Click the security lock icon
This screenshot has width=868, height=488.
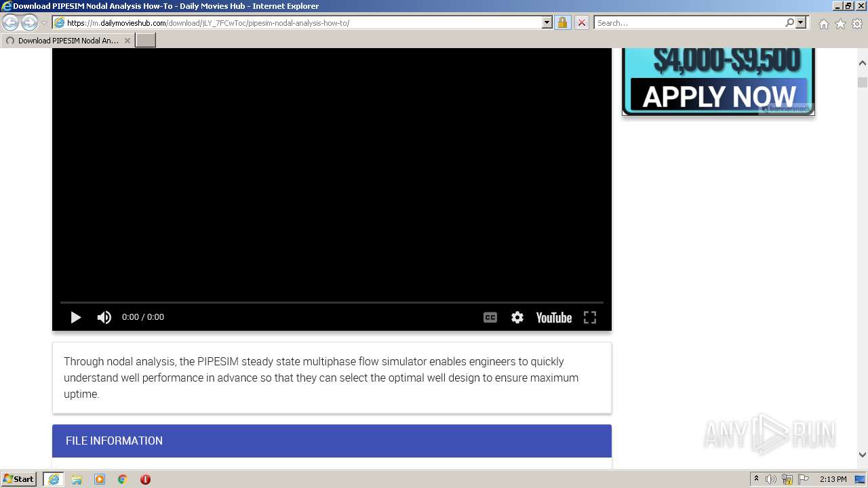pos(562,22)
